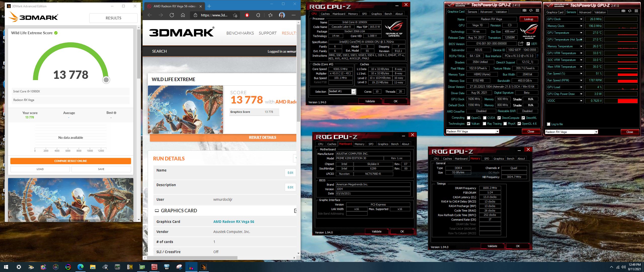644x272 pixels.
Task: Click camera icon in GPU-Z Sensors window
Action: [623, 11]
